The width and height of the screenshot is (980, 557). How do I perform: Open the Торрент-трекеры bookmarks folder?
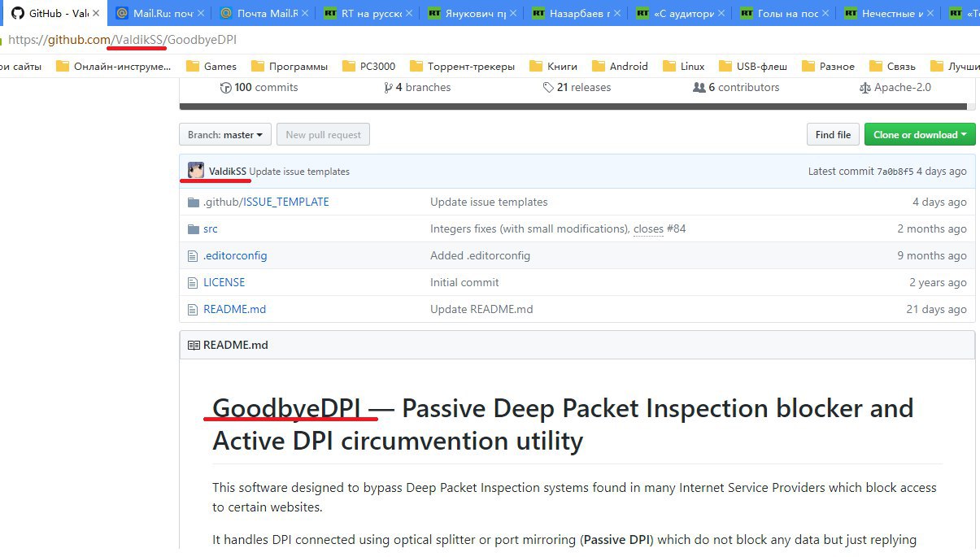point(462,67)
